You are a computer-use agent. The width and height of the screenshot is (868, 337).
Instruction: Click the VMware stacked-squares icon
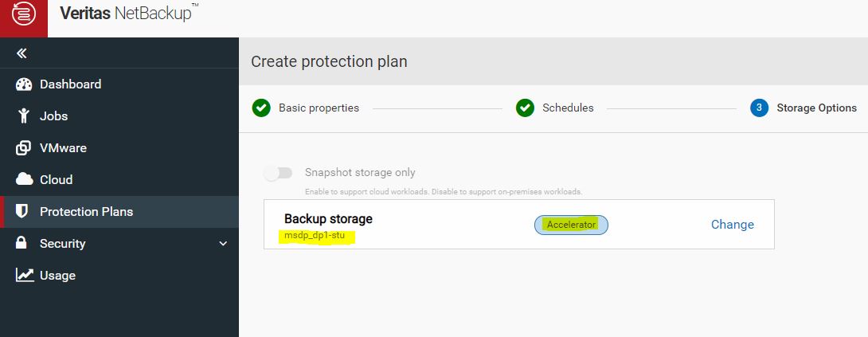24,148
